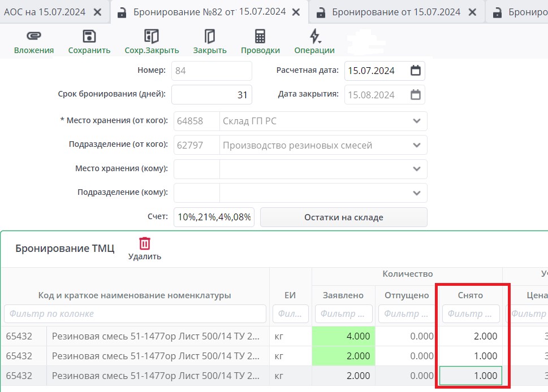The height and width of the screenshot is (392, 548).
Task: Expand Подразделение (от кого) dropdown
Action: click(417, 145)
